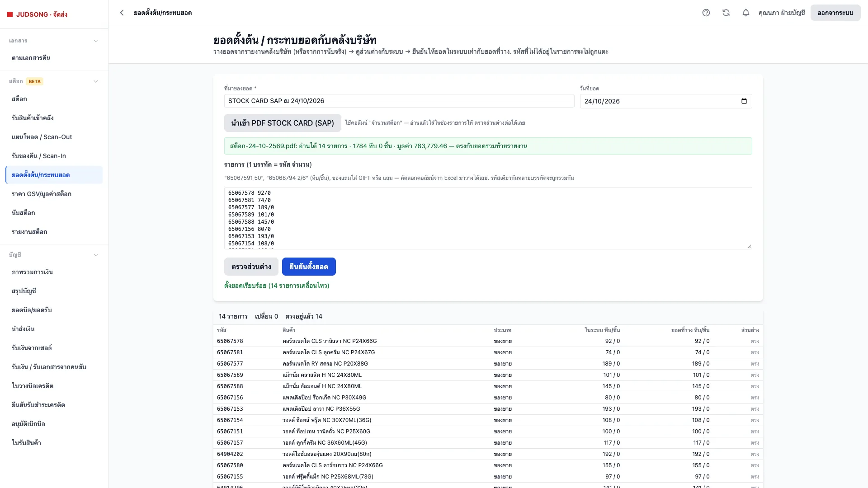Open นำส่งเงิน menu item
This screenshot has width=868, height=488.
[x=54, y=329]
